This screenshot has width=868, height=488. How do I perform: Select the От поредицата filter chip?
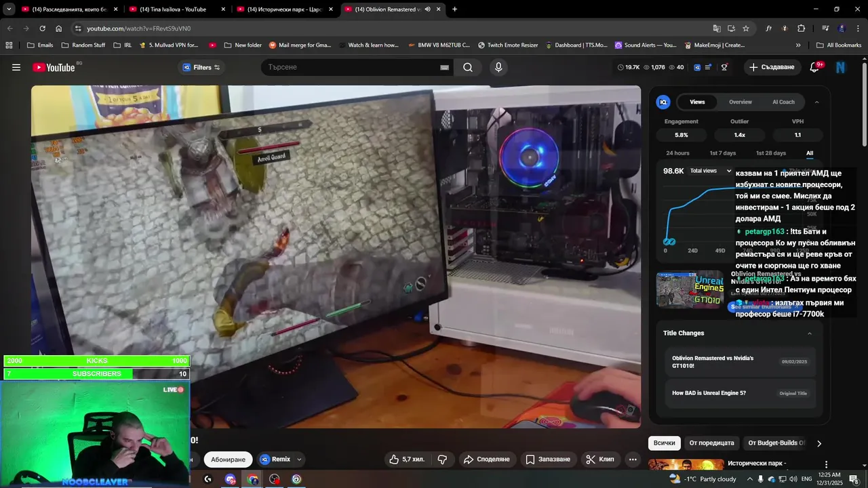pyautogui.click(x=711, y=443)
